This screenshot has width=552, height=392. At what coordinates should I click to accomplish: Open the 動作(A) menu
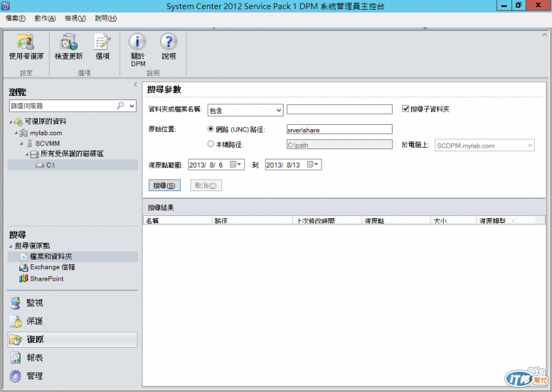tap(45, 19)
